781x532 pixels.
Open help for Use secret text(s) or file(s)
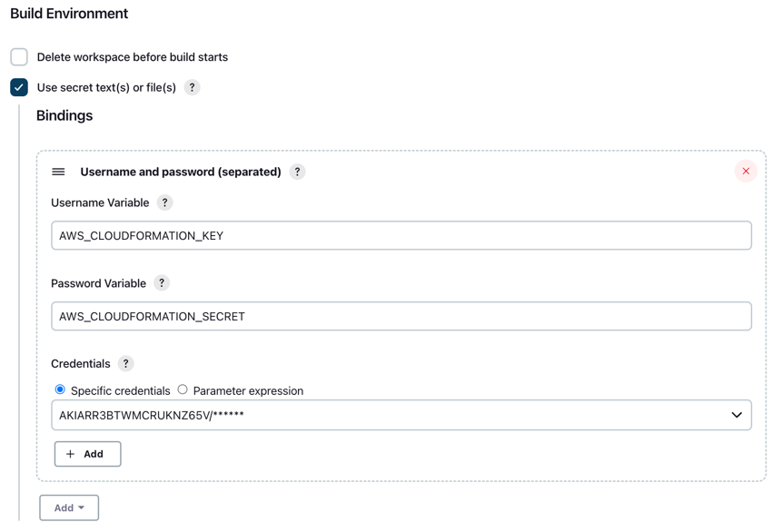[x=192, y=87]
